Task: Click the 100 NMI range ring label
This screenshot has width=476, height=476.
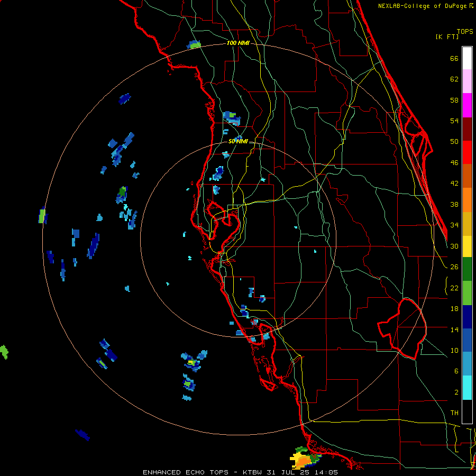Action: tap(238, 43)
